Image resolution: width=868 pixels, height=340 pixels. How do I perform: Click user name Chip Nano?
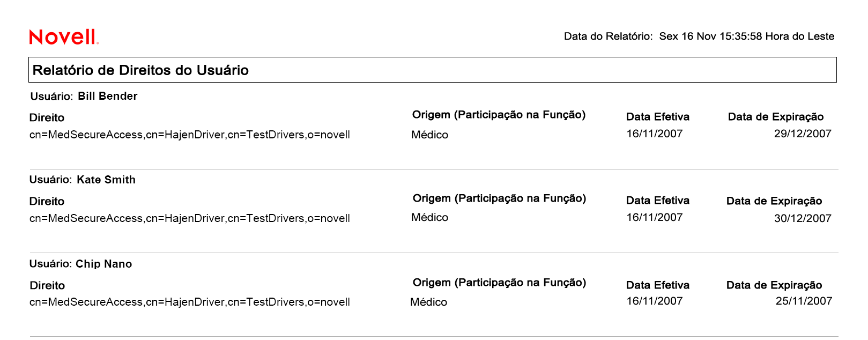pos(103,264)
